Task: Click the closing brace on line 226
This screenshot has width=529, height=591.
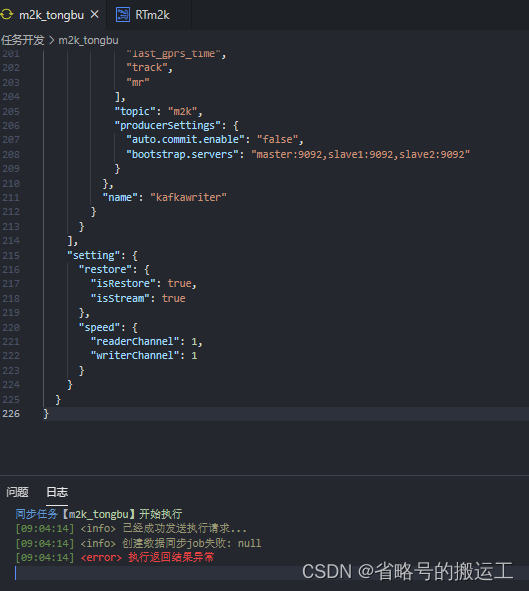Action: (46, 414)
